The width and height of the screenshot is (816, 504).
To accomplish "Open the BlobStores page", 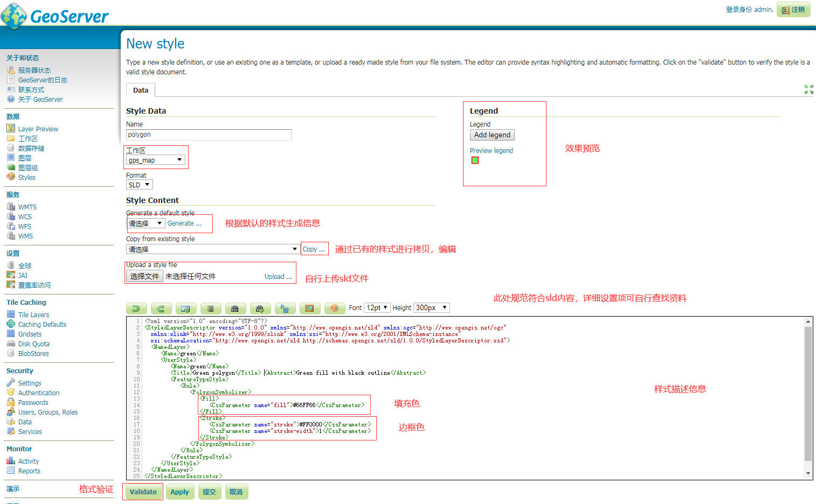I will pos(33,354).
